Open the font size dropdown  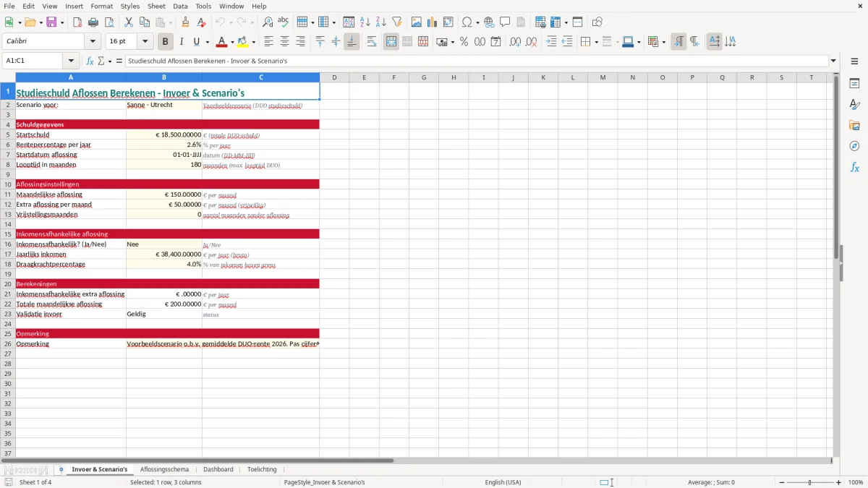point(145,42)
